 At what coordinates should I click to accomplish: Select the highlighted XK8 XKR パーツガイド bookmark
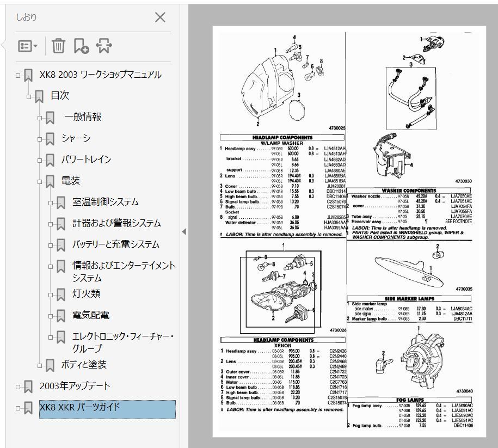coord(107,409)
